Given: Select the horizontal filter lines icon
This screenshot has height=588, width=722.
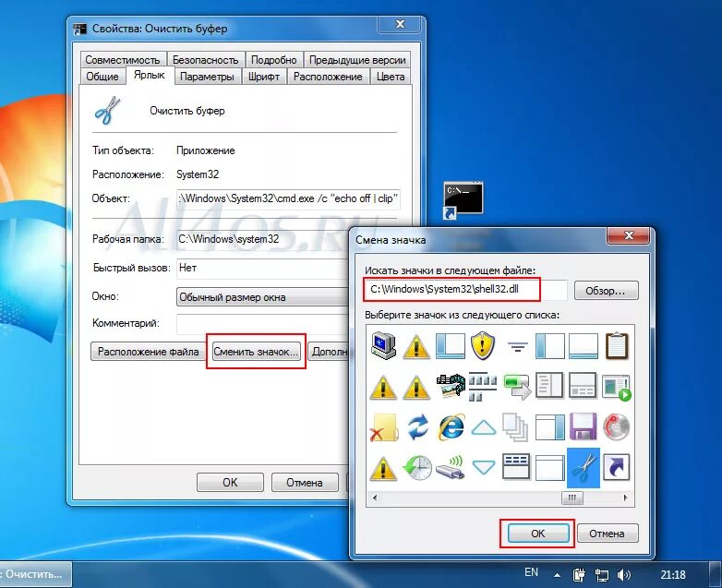Looking at the screenshot, I should pyautogui.click(x=517, y=346).
